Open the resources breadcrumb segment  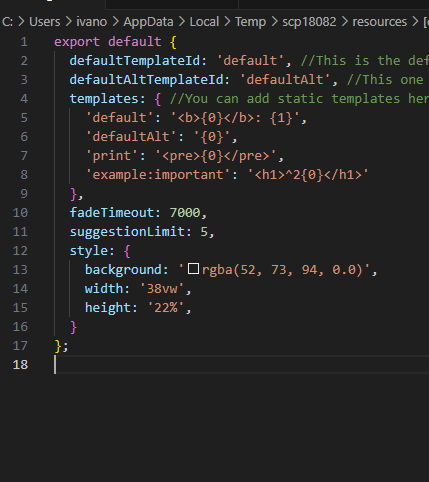point(380,22)
